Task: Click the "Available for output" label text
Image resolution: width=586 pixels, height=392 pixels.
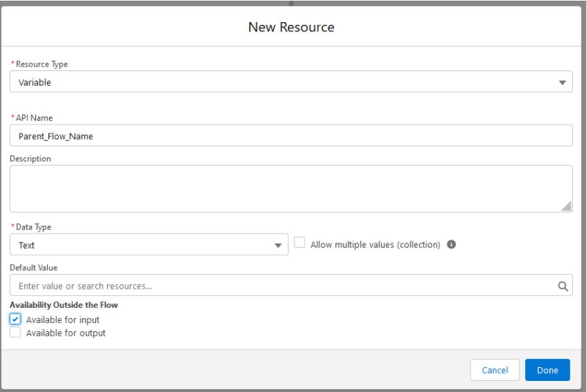Action: (x=66, y=333)
